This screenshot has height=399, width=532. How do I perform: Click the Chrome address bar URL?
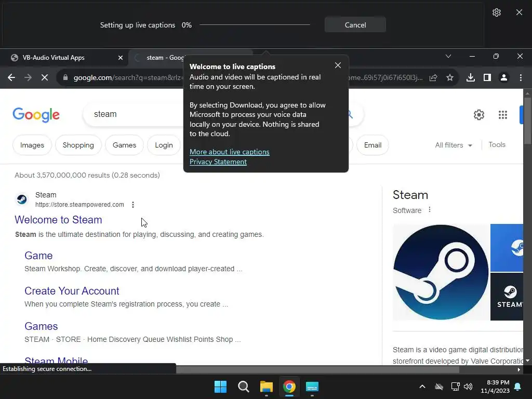point(128,77)
